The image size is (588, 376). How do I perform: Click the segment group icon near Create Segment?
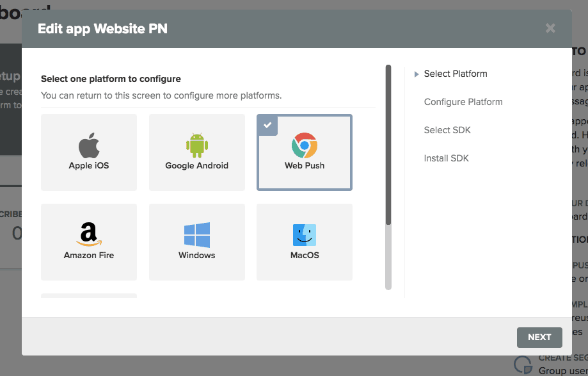point(523,364)
